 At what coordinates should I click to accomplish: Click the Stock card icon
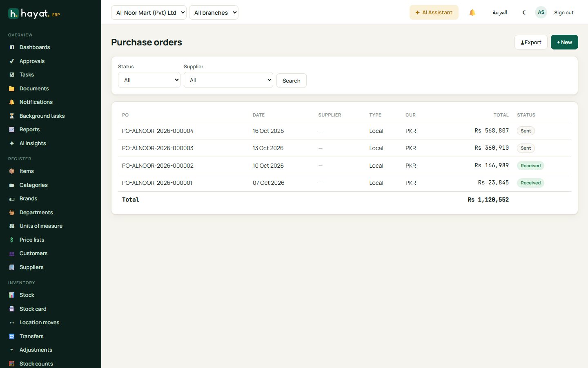12,309
